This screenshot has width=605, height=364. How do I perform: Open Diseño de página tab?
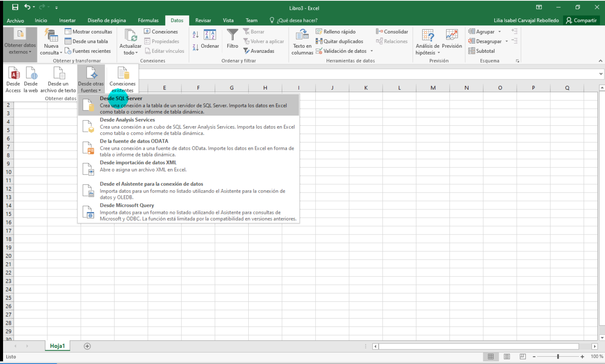click(107, 21)
